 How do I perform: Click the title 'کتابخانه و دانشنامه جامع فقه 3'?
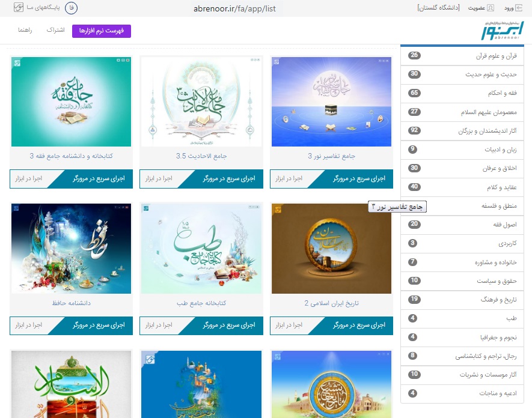72,156
